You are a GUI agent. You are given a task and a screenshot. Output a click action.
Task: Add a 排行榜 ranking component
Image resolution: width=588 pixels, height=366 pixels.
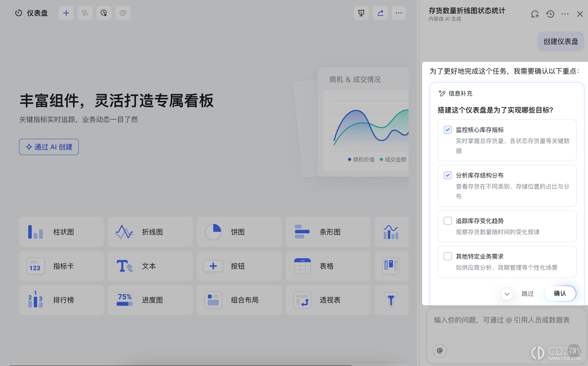tap(62, 300)
